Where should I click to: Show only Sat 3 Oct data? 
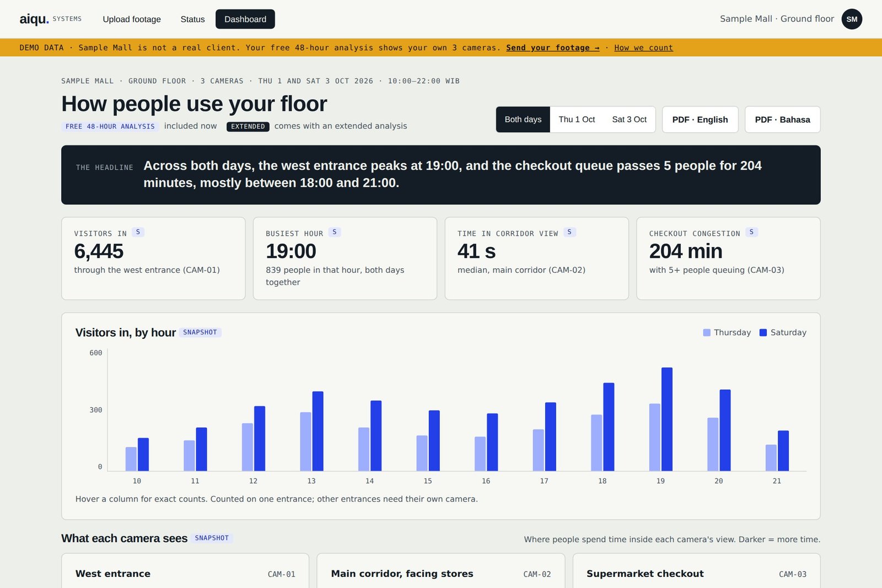629,120
